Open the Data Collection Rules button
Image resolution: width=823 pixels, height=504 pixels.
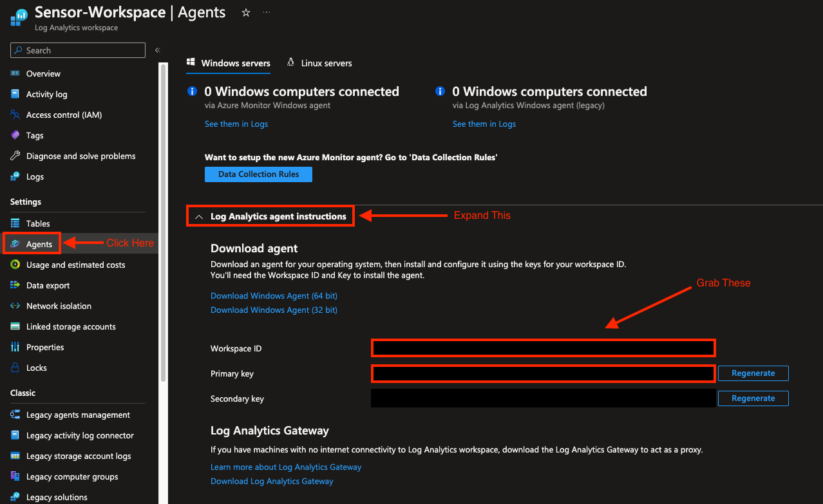tap(258, 174)
